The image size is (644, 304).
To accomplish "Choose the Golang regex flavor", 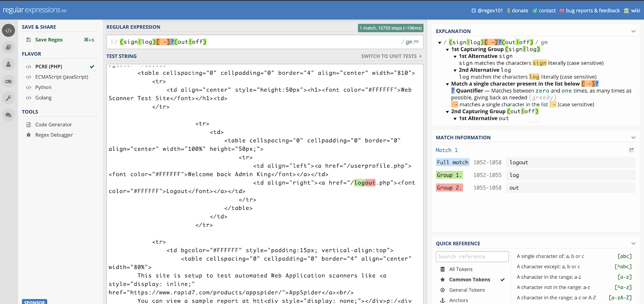I will (43, 98).
